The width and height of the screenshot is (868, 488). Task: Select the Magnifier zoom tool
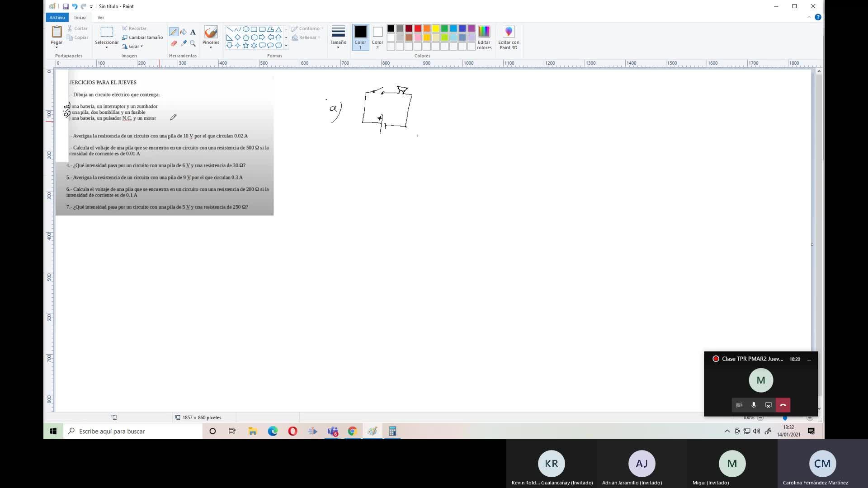pyautogui.click(x=193, y=43)
